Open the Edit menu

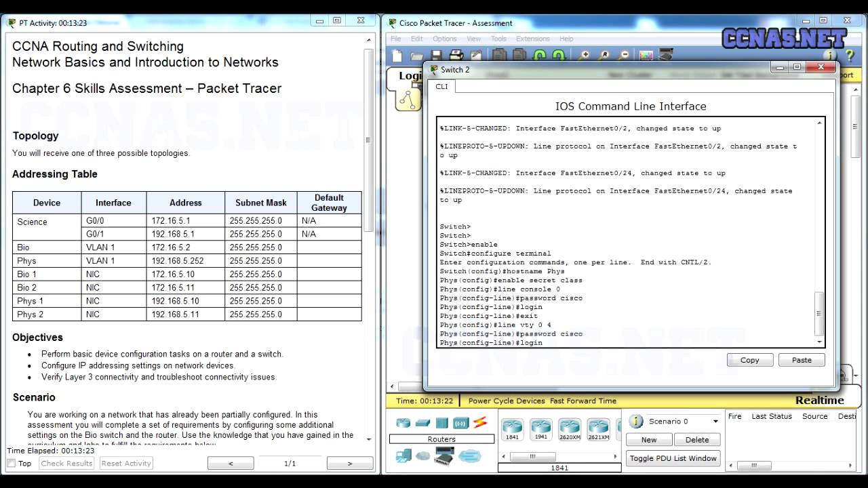416,39
